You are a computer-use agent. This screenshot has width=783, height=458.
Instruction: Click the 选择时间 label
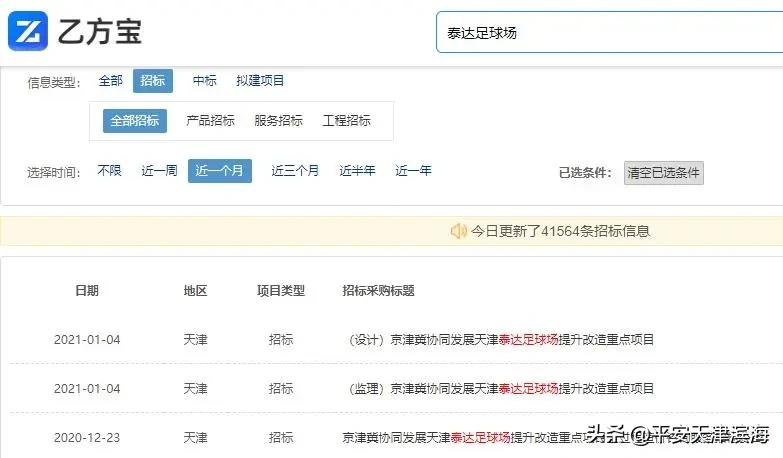tap(53, 173)
